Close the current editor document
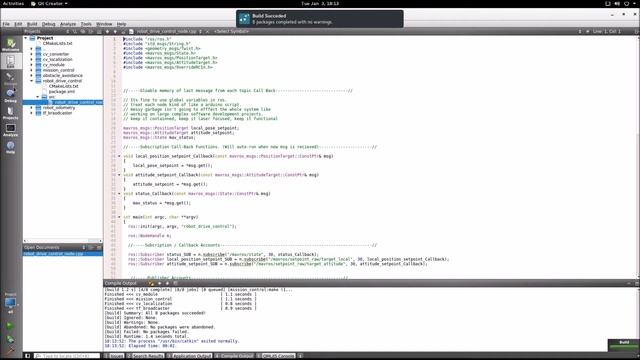 tap(207, 31)
